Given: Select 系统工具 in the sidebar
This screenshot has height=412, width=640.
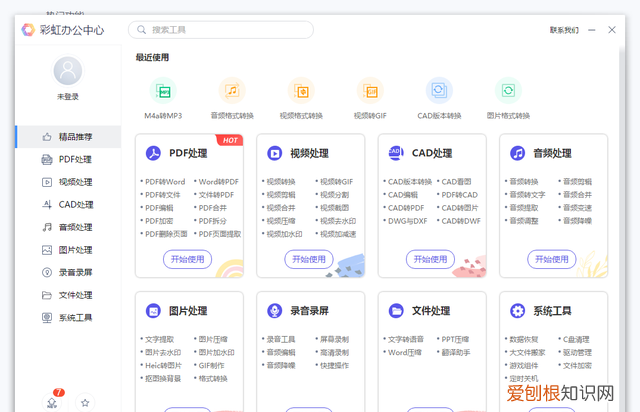Looking at the screenshot, I should tap(68, 318).
